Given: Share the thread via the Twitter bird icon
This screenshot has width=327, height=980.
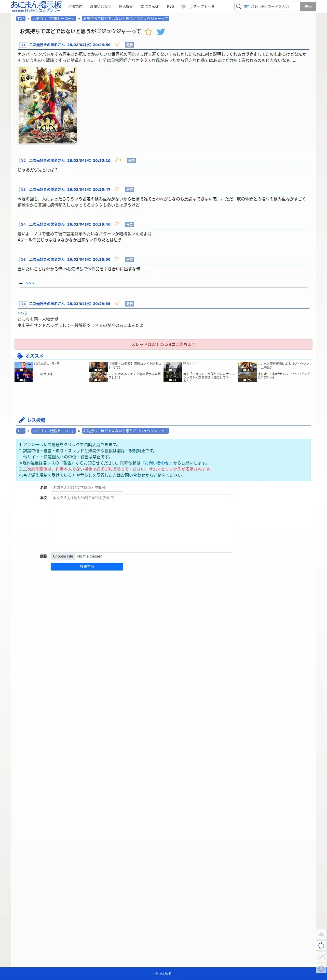Looking at the screenshot, I should pos(161,32).
